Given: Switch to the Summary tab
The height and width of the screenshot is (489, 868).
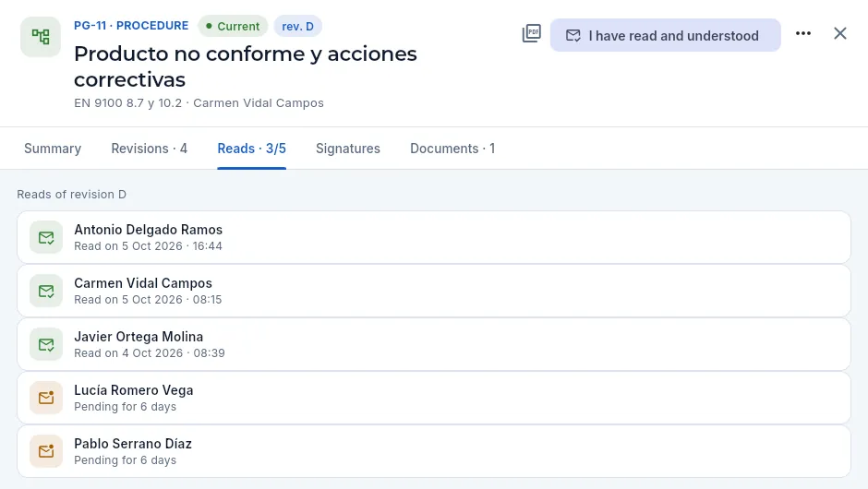Looking at the screenshot, I should tap(53, 149).
